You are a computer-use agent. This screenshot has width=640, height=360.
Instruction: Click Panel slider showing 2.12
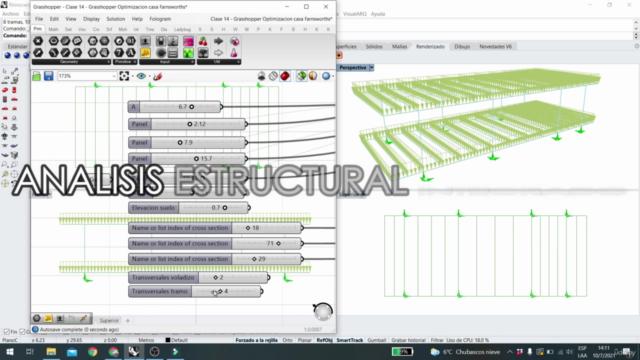[187, 124]
